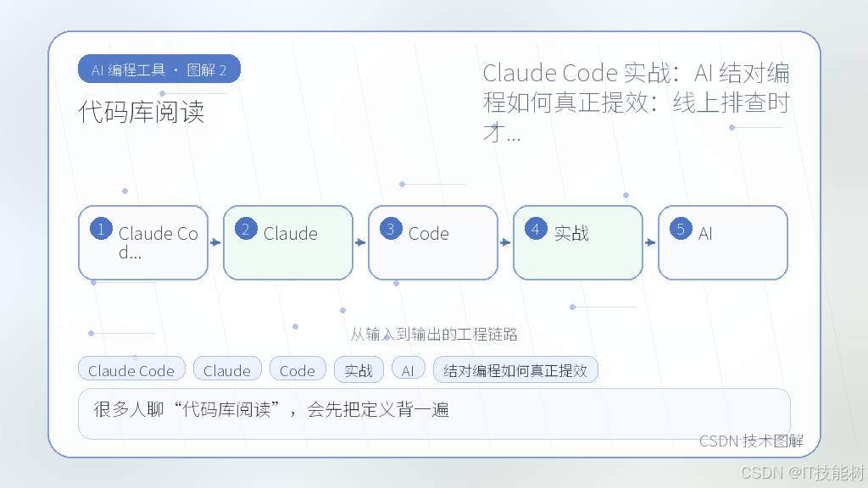Click the number 5 circle icon
868x488 pixels.
(681, 229)
